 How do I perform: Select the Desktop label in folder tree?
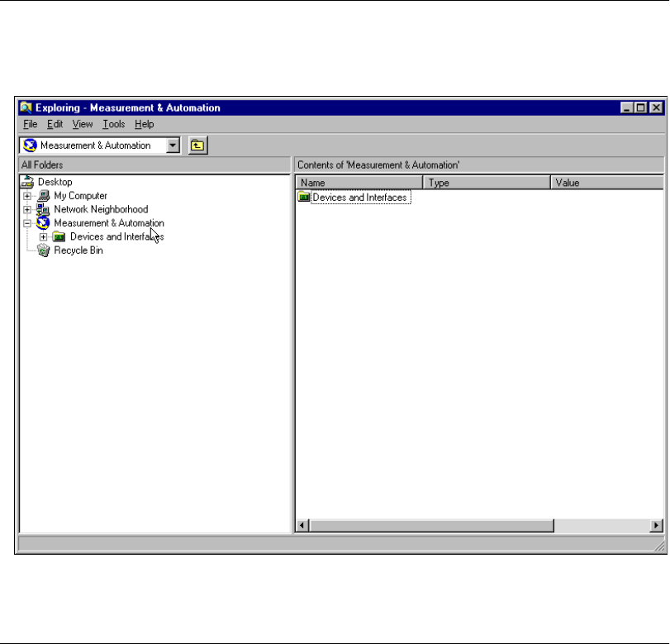pos(55,182)
